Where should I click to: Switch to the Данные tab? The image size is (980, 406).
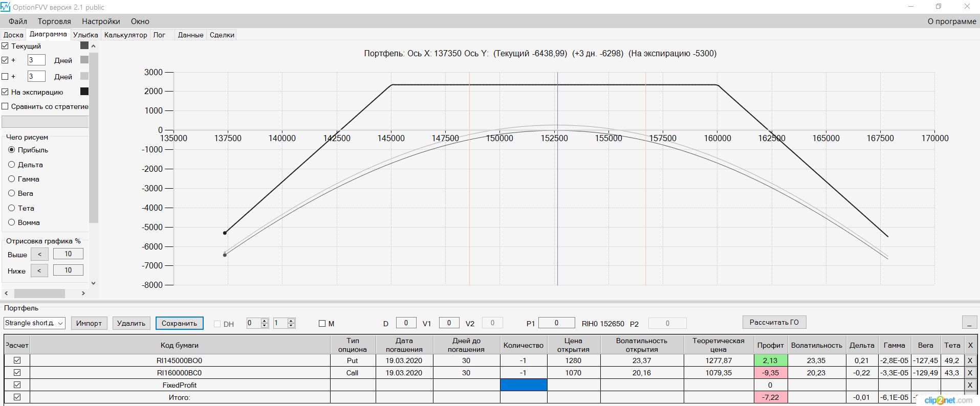(x=190, y=35)
